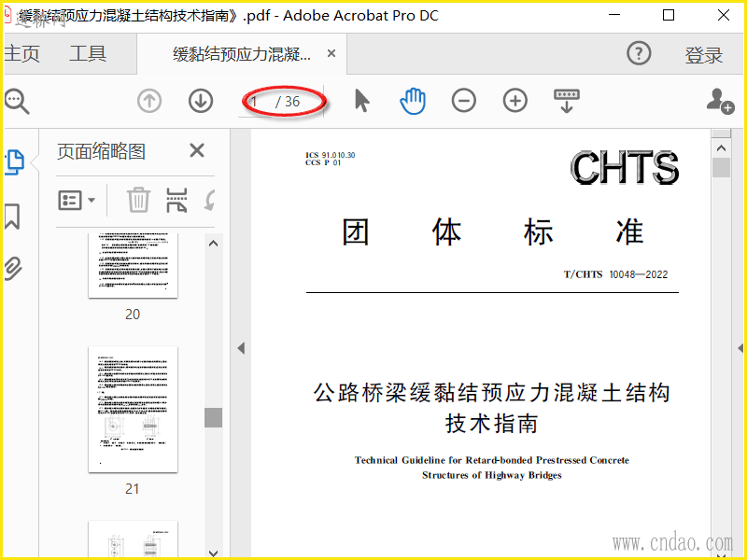Click the ICS 91.010.30 code text
The width and height of the screenshot is (747, 560).
[331, 155]
